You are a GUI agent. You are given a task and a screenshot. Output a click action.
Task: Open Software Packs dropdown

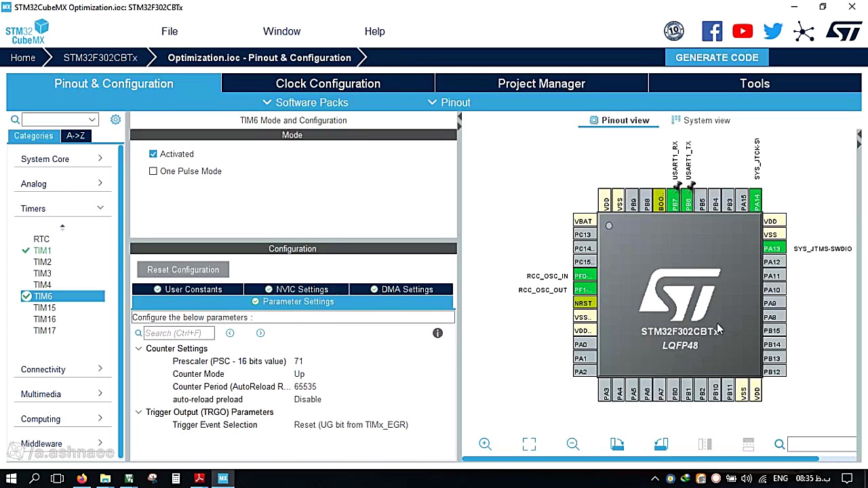tap(305, 102)
